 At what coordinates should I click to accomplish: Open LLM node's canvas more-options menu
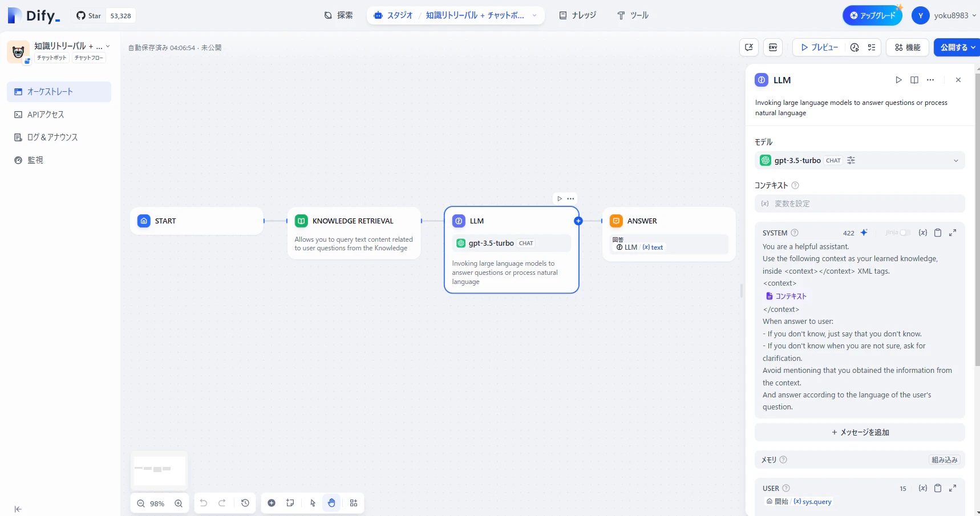570,198
